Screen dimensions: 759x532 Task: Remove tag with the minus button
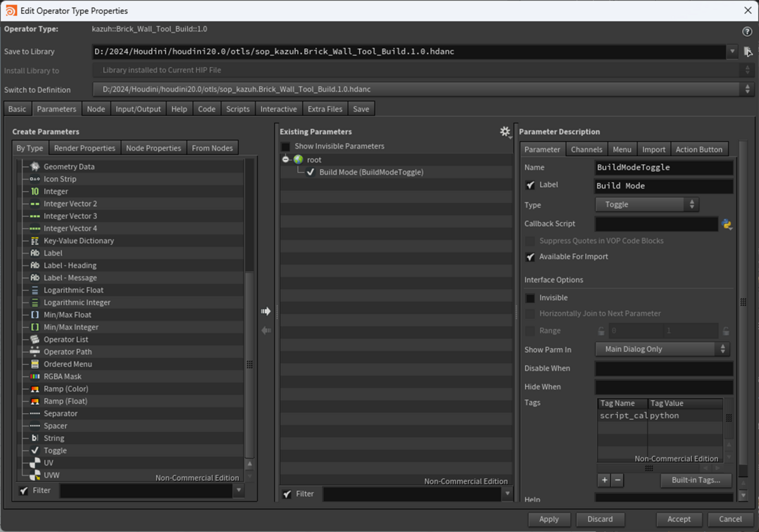(x=618, y=480)
